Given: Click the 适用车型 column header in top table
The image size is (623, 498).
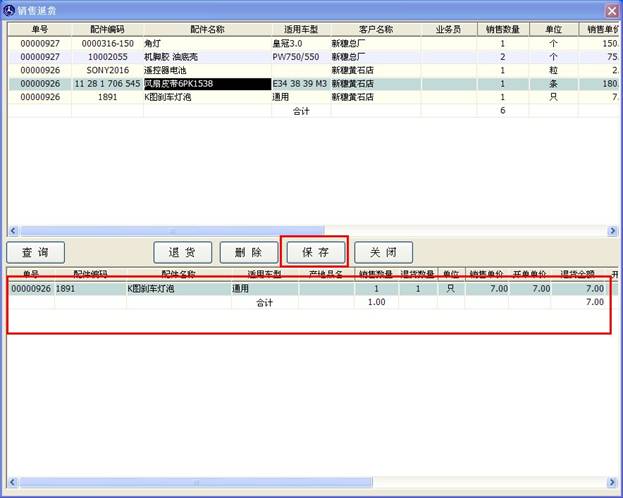Looking at the screenshot, I should (x=300, y=30).
